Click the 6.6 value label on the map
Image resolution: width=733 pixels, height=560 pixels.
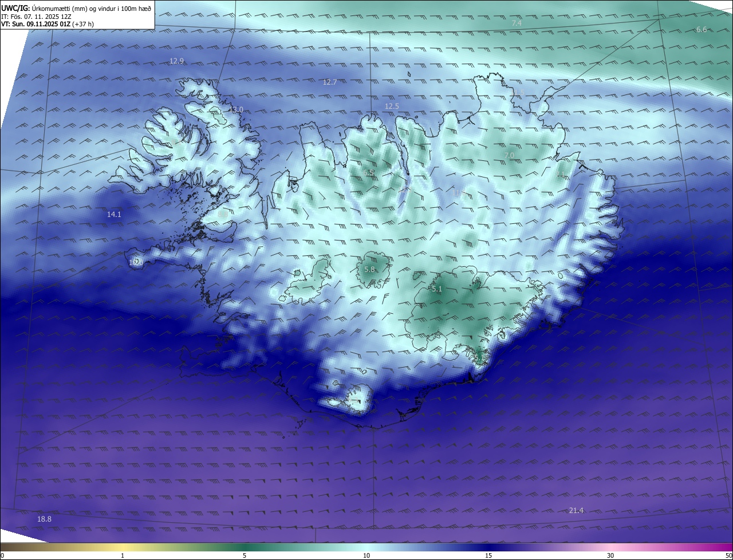click(701, 29)
